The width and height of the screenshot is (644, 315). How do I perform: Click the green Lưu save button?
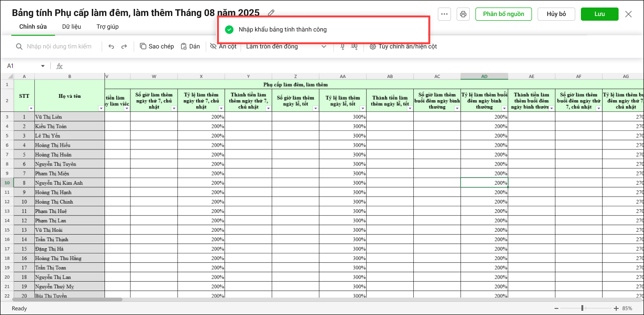[599, 14]
